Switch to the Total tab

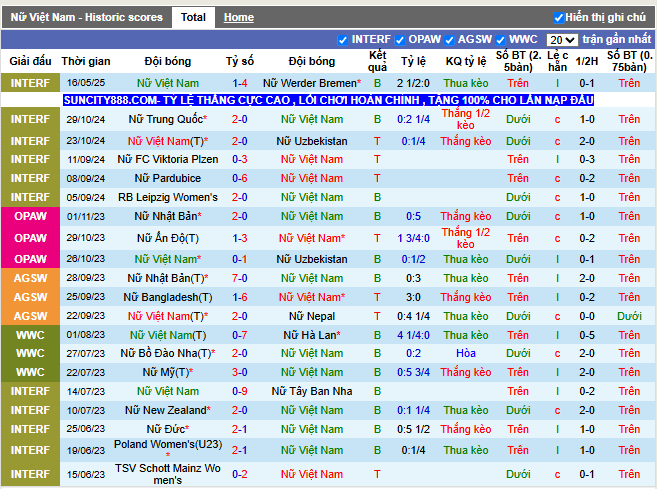point(193,17)
